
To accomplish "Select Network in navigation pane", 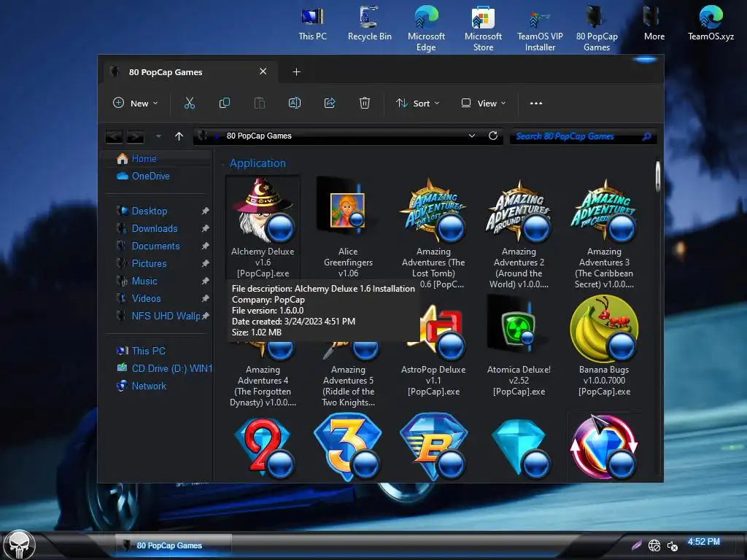I will point(149,386).
